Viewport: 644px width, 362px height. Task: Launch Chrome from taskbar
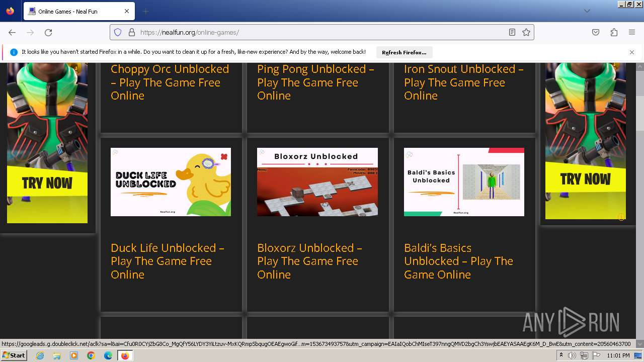pos(91,355)
